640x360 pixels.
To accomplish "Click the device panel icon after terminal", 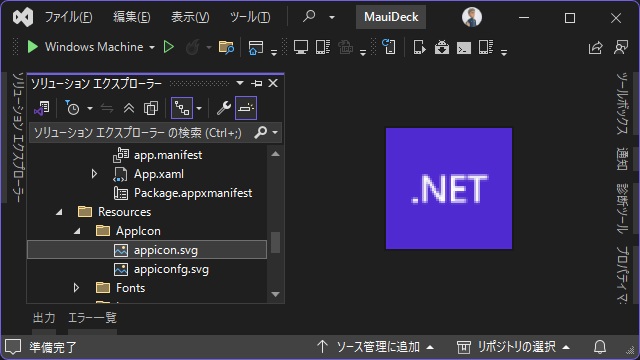I will (x=486, y=47).
